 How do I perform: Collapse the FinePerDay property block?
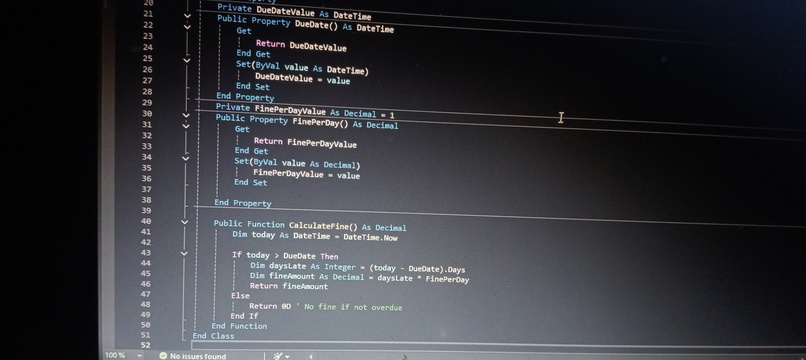tap(186, 115)
